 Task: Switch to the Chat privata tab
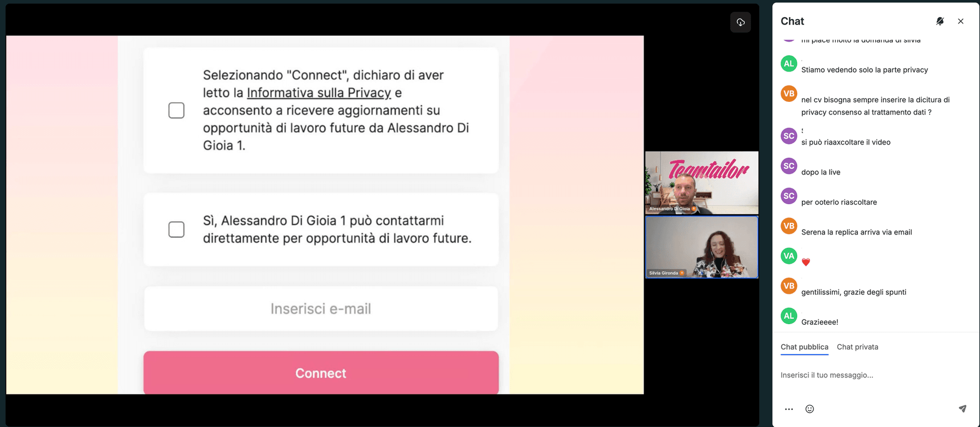tap(857, 347)
